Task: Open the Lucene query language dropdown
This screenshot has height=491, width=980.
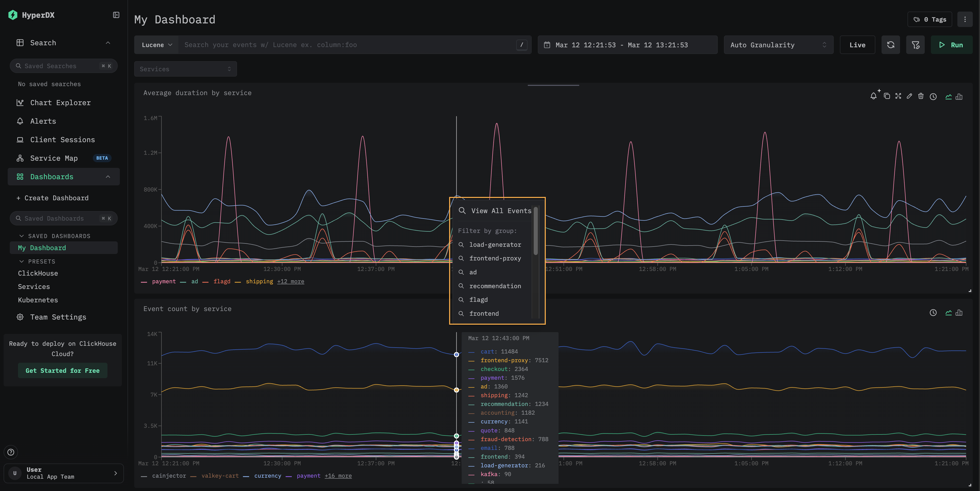Action: point(156,45)
